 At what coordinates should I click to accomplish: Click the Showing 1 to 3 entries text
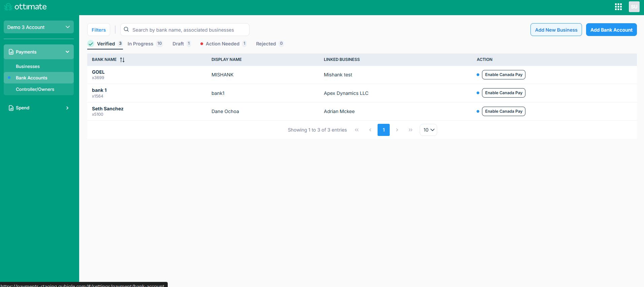(317, 130)
